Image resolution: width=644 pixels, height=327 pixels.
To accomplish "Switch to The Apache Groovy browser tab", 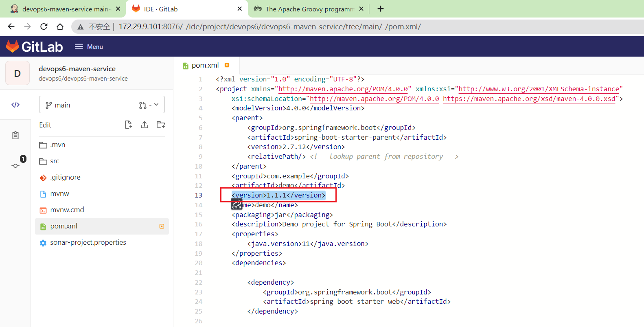I will pyautogui.click(x=309, y=9).
